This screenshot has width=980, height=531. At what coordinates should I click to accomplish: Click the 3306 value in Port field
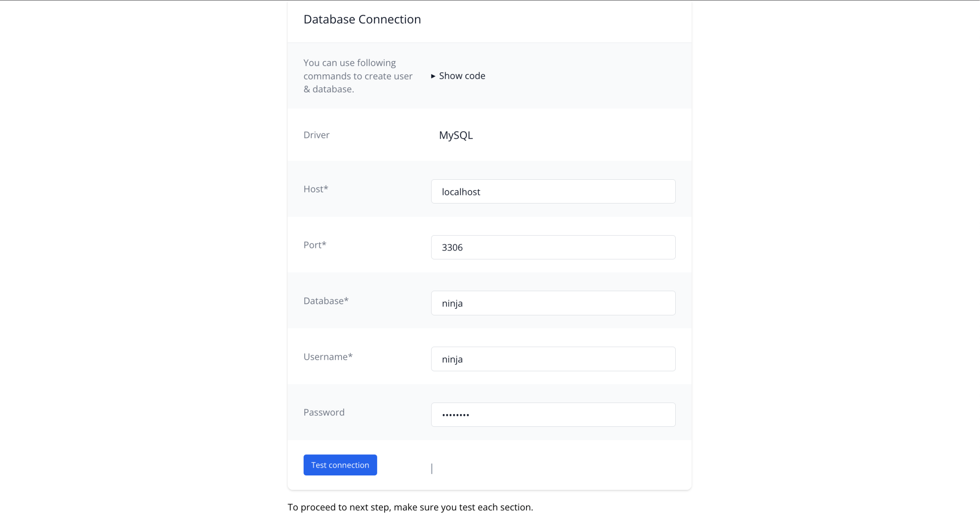pyautogui.click(x=452, y=247)
